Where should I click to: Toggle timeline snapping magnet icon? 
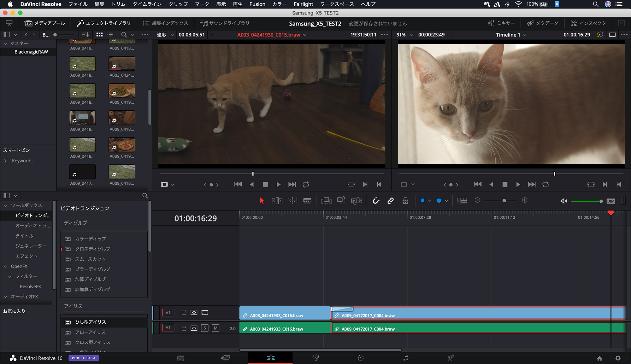coord(375,201)
